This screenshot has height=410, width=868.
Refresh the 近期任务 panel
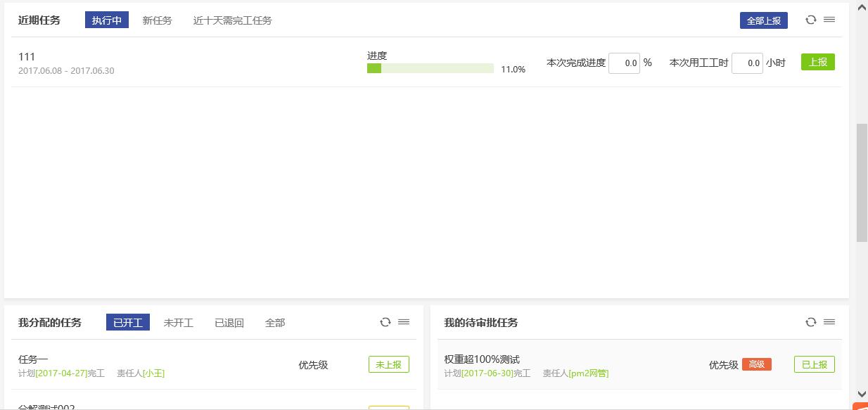tap(810, 20)
